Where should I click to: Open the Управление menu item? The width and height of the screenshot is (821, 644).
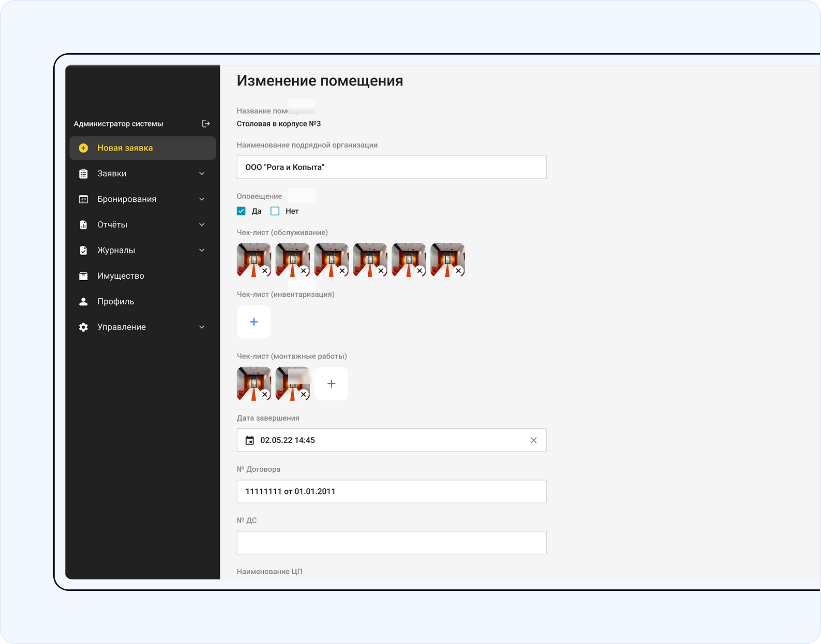coord(143,327)
